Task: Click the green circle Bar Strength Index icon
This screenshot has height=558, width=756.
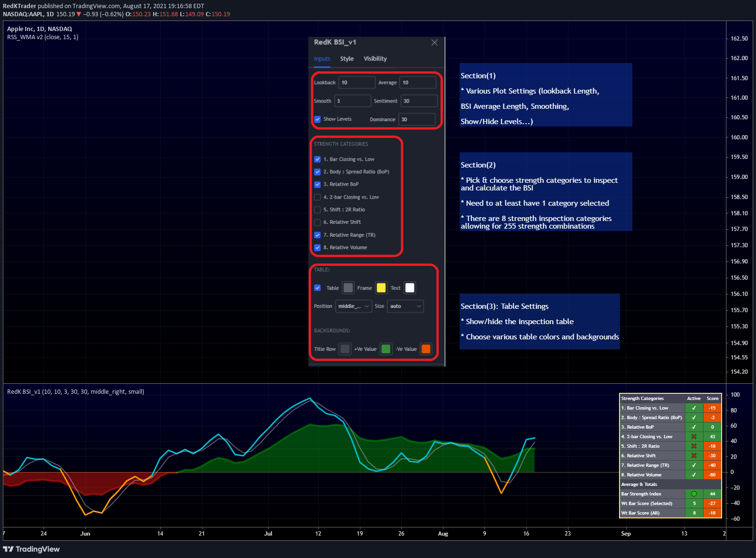Action: (694, 494)
